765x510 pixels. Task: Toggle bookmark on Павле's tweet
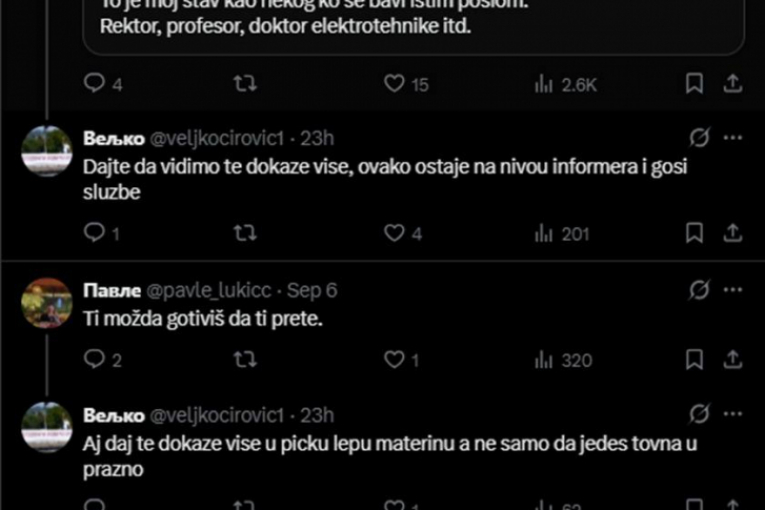[x=694, y=359]
